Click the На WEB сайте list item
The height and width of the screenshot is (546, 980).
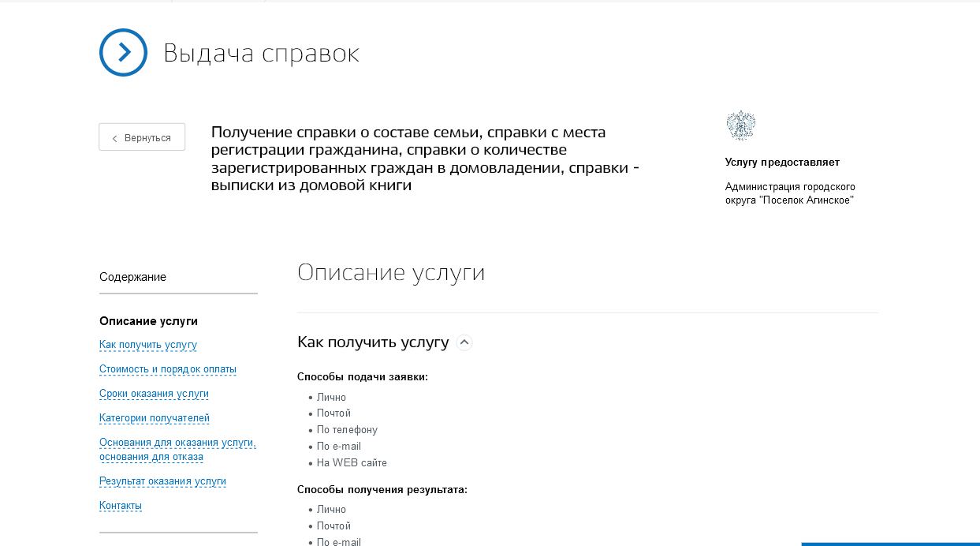coord(352,463)
